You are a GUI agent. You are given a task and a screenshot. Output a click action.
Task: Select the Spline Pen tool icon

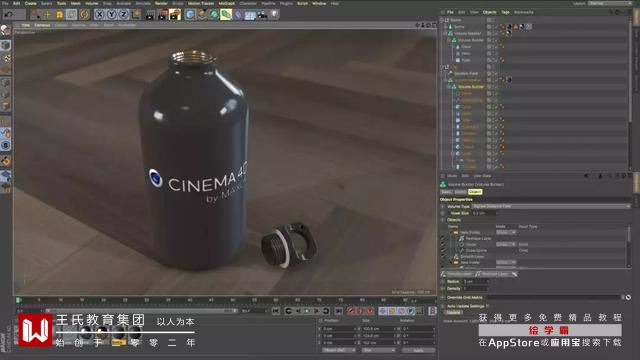[x=202, y=15]
